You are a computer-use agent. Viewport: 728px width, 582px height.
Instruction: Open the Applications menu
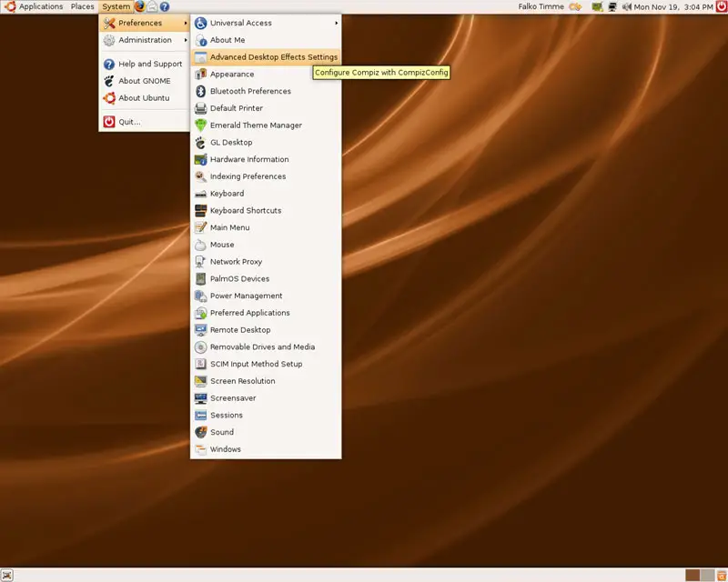(34, 6)
